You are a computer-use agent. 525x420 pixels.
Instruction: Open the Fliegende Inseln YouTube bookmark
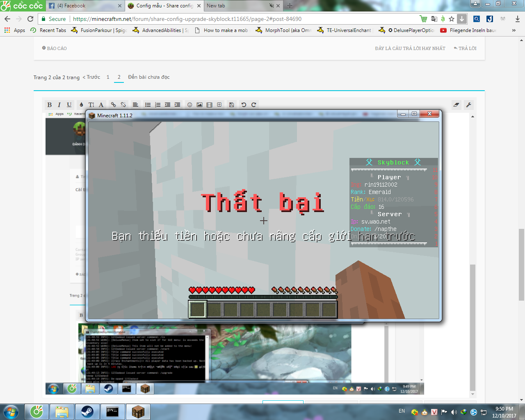tap(468, 30)
